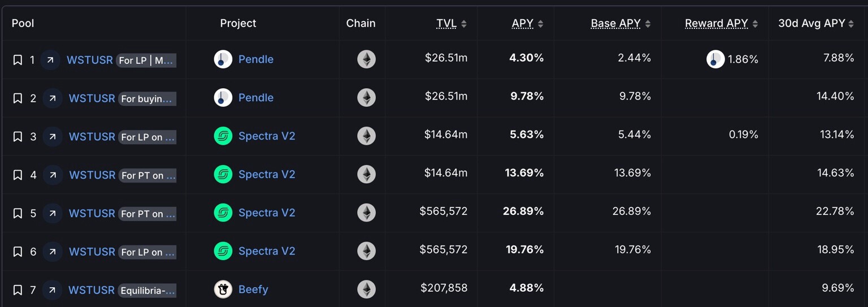Toggle bookmark for pool row 1
Image resolution: width=868 pixels, height=307 pixels.
tap(18, 60)
